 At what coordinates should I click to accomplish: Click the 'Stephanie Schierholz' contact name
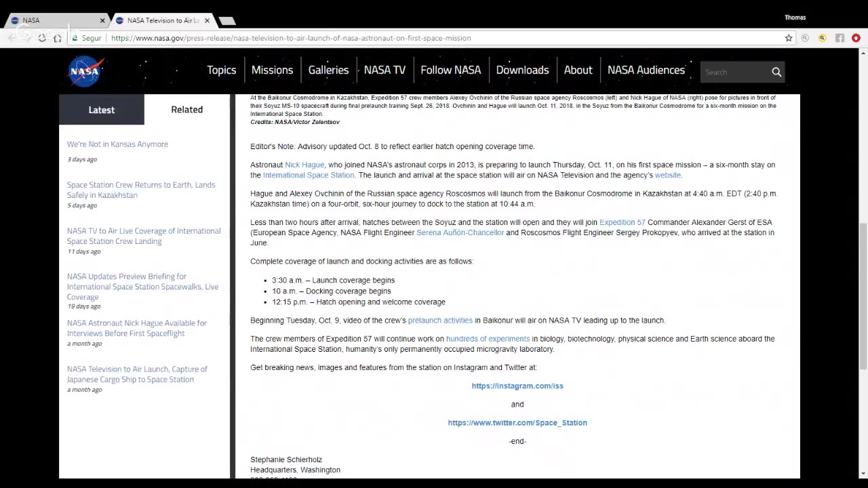286,460
